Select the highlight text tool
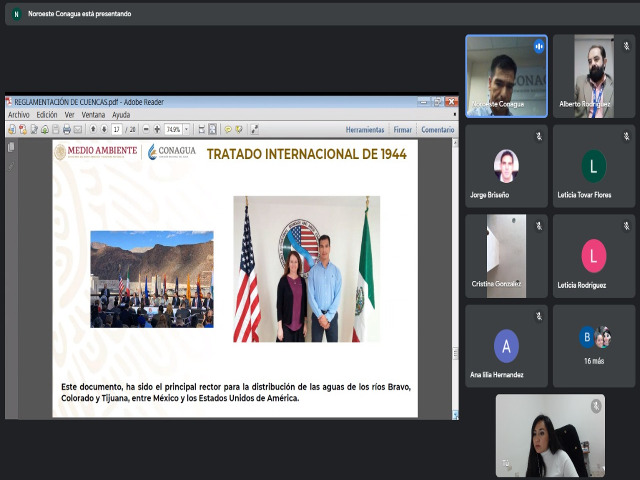 tap(239, 129)
